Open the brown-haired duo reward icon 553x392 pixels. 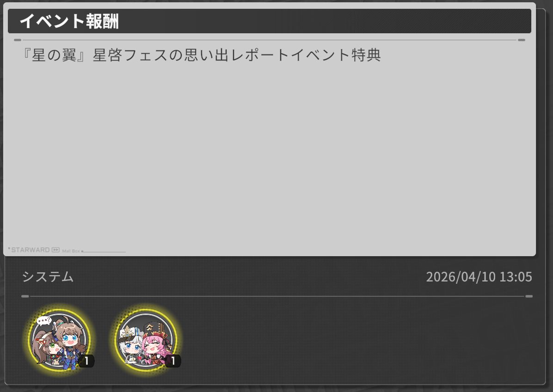(59, 339)
